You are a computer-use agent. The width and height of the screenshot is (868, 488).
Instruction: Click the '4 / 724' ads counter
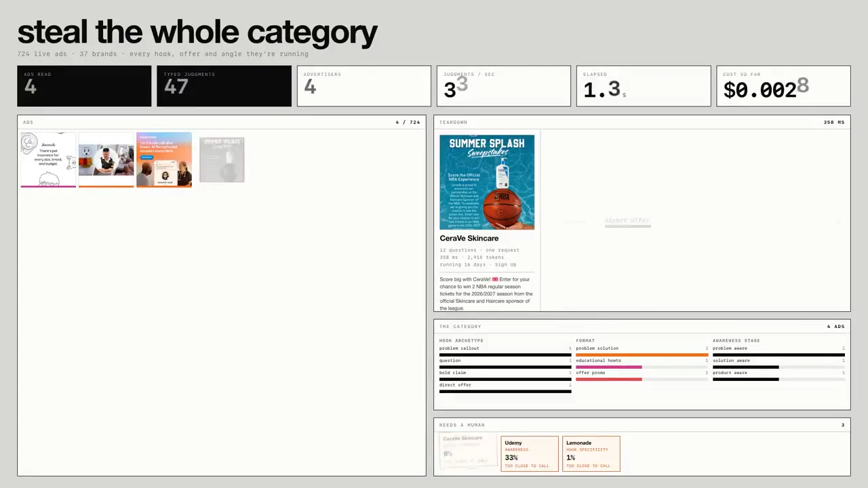(x=408, y=123)
